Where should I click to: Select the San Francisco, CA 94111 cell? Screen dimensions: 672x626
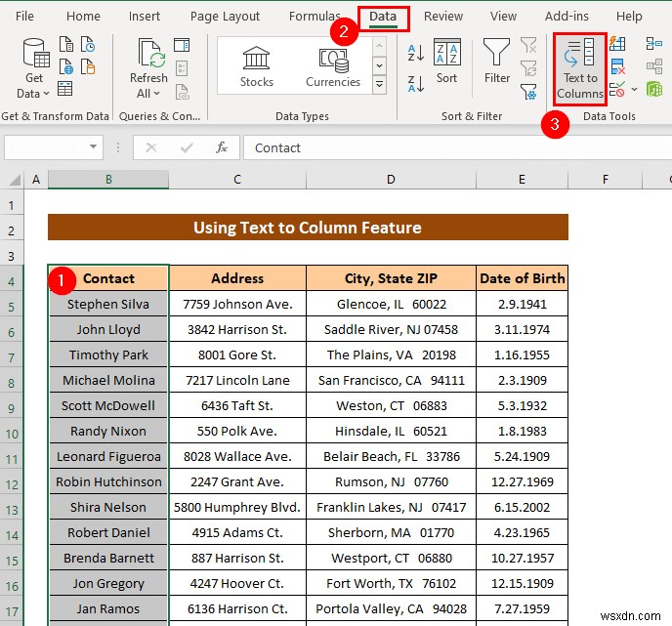pos(391,380)
